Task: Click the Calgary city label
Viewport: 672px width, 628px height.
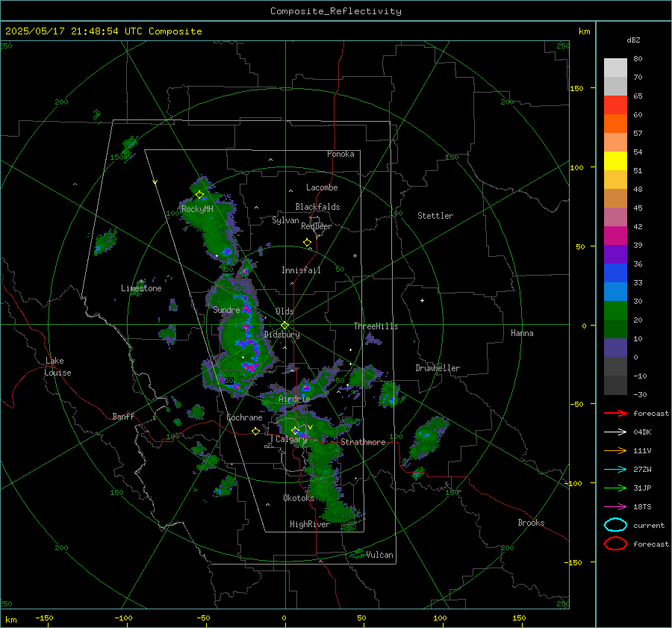Action: (x=291, y=439)
